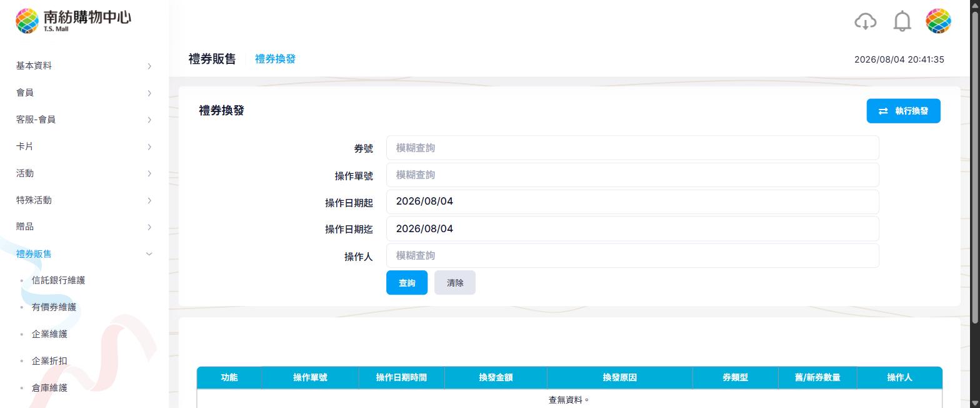Image resolution: width=980 pixels, height=408 pixels.
Task: Open the 操作日期起 date field
Action: coord(632,201)
